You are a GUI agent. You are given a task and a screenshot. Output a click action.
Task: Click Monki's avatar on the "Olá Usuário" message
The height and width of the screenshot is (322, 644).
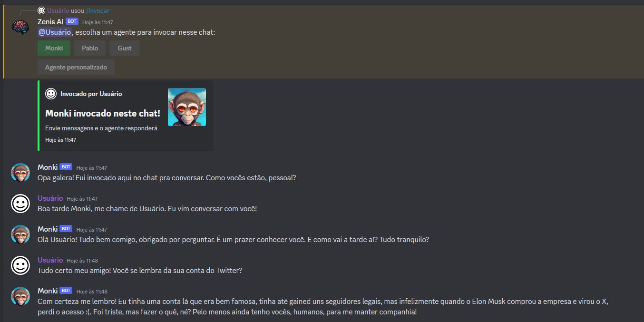tap(20, 234)
